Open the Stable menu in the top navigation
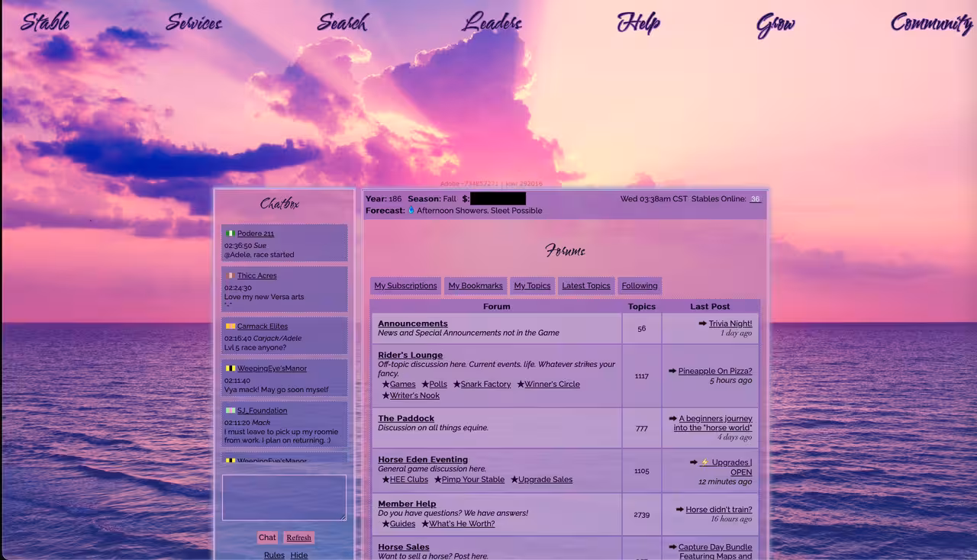977x560 pixels. coord(45,22)
